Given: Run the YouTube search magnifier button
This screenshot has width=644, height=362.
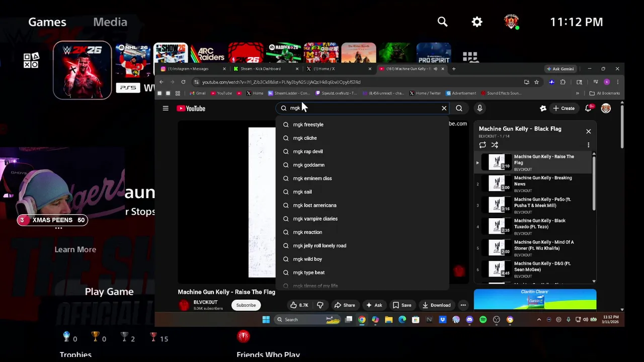Looking at the screenshot, I should (x=459, y=108).
